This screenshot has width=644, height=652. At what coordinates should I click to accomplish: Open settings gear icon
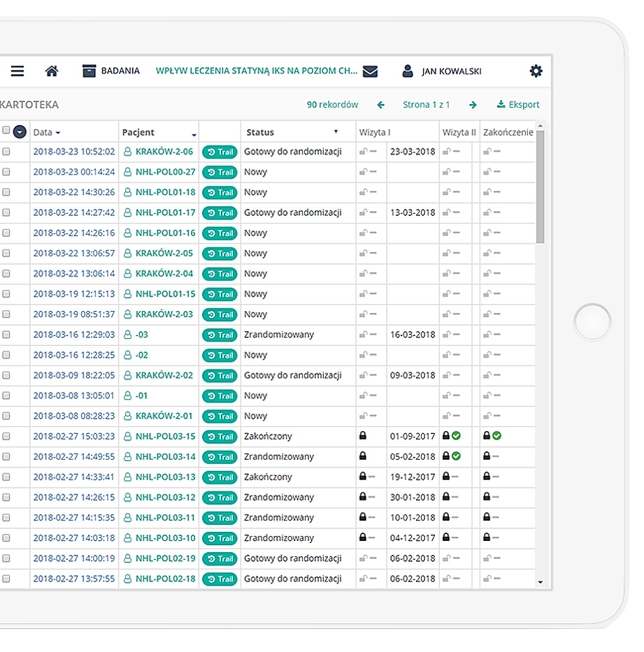(536, 71)
